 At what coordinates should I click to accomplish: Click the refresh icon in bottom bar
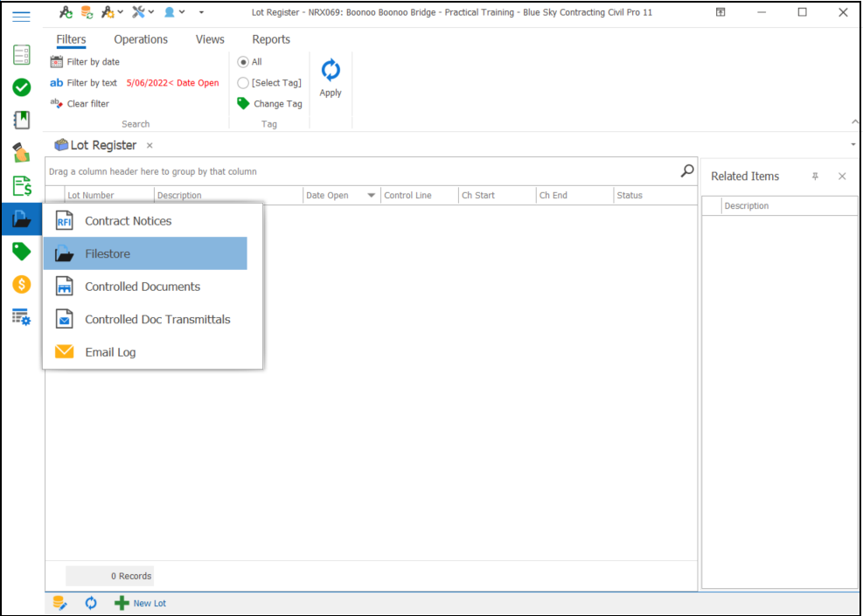(x=91, y=603)
